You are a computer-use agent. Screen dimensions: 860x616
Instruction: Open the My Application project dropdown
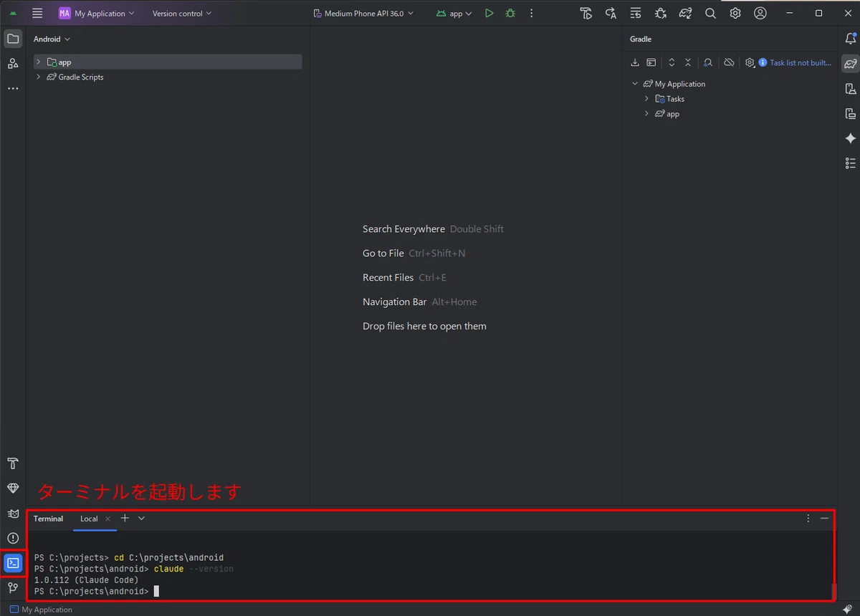(x=97, y=13)
